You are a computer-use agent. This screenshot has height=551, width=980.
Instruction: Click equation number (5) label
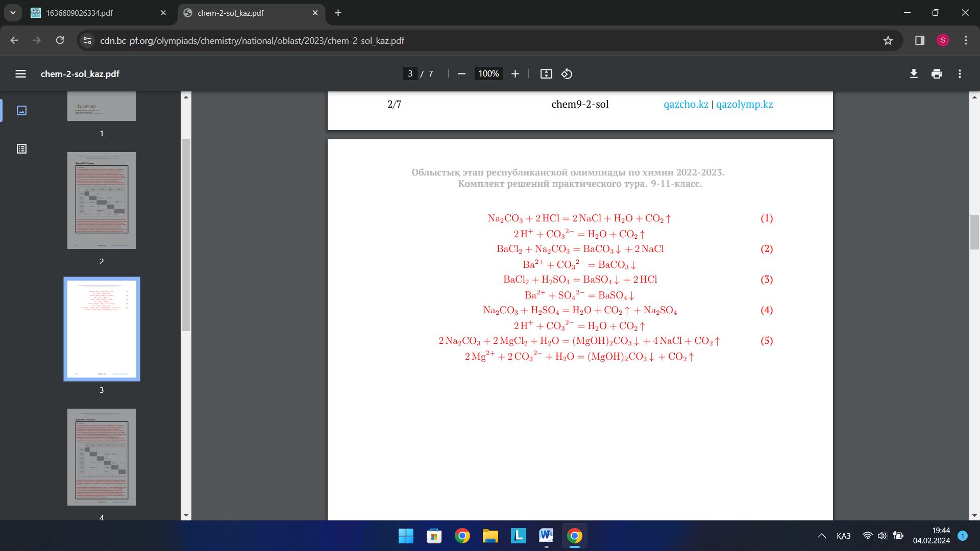(x=767, y=341)
